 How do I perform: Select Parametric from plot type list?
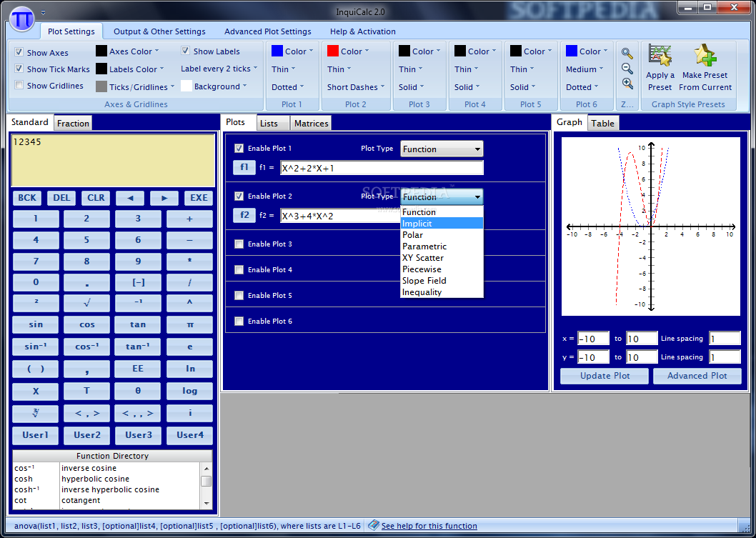click(442, 246)
